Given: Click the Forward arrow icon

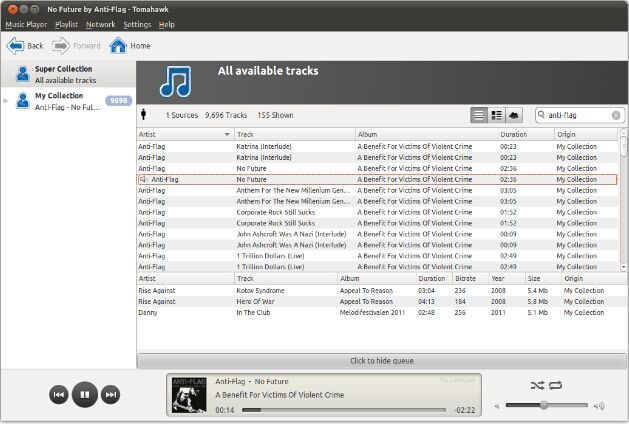Looking at the screenshot, I should click(61, 46).
